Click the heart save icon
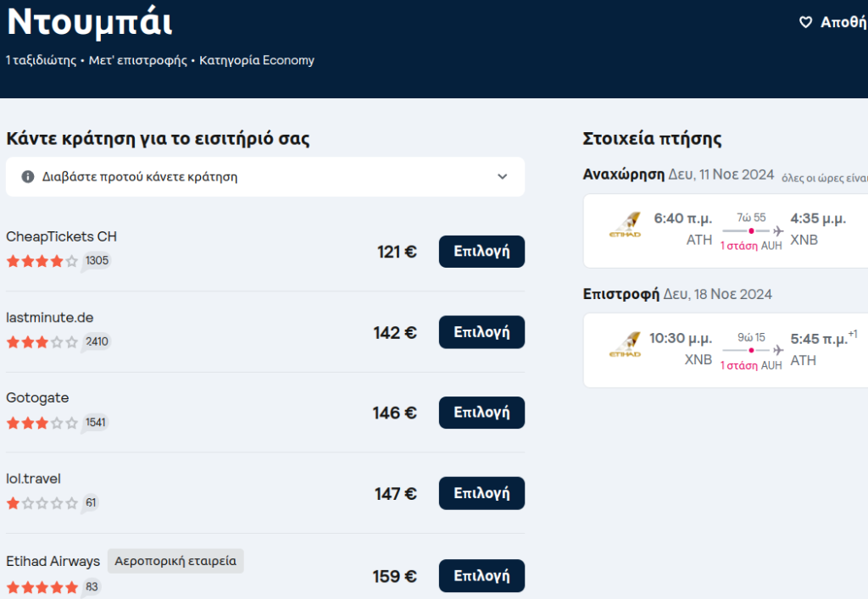Screen dimensions: 868x599 tap(805, 22)
